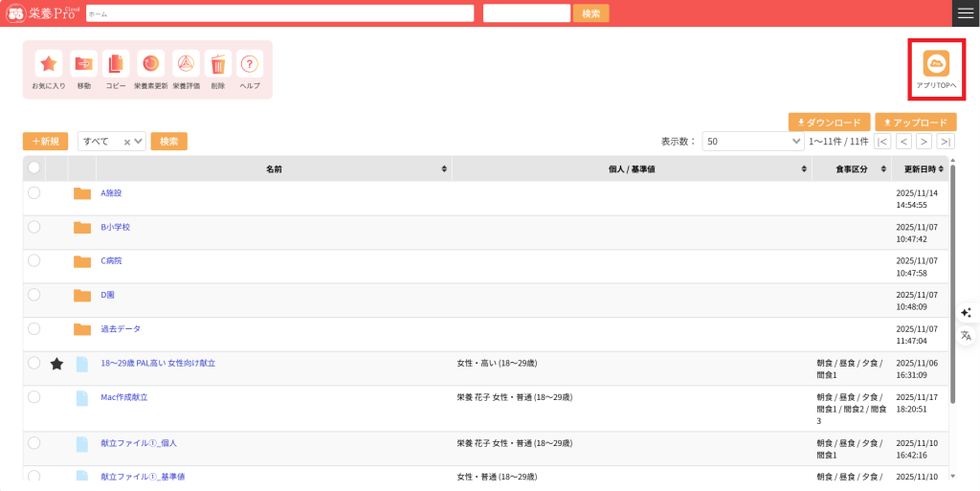Click the 移動 move icon
Image resolution: width=980 pixels, height=491 pixels.
click(x=83, y=64)
